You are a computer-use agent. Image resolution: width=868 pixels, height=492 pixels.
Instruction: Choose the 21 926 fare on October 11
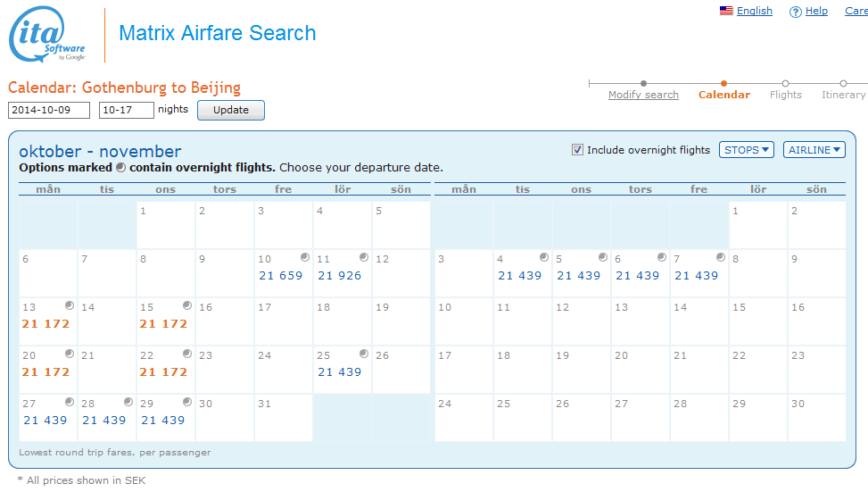point(339,275)
